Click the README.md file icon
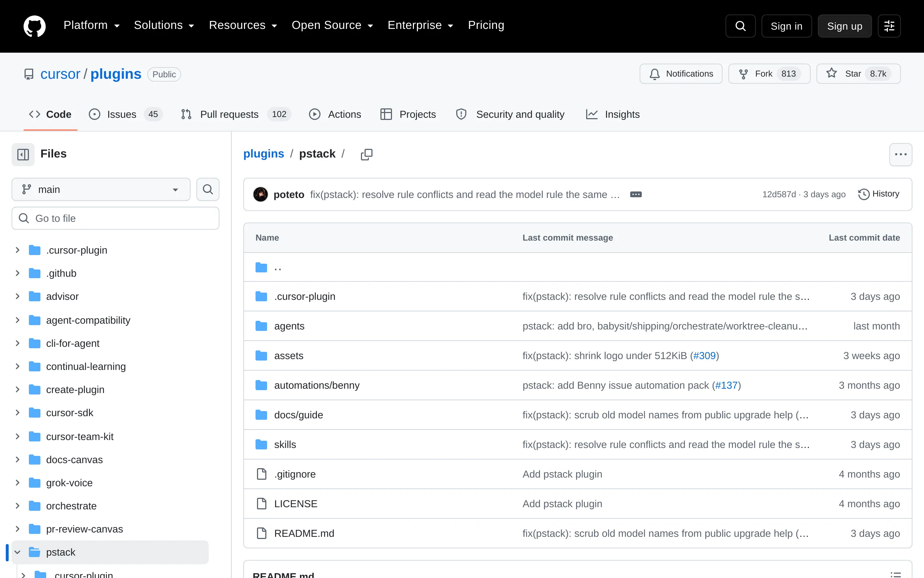 pyautogui.click(x=262, y=533)
